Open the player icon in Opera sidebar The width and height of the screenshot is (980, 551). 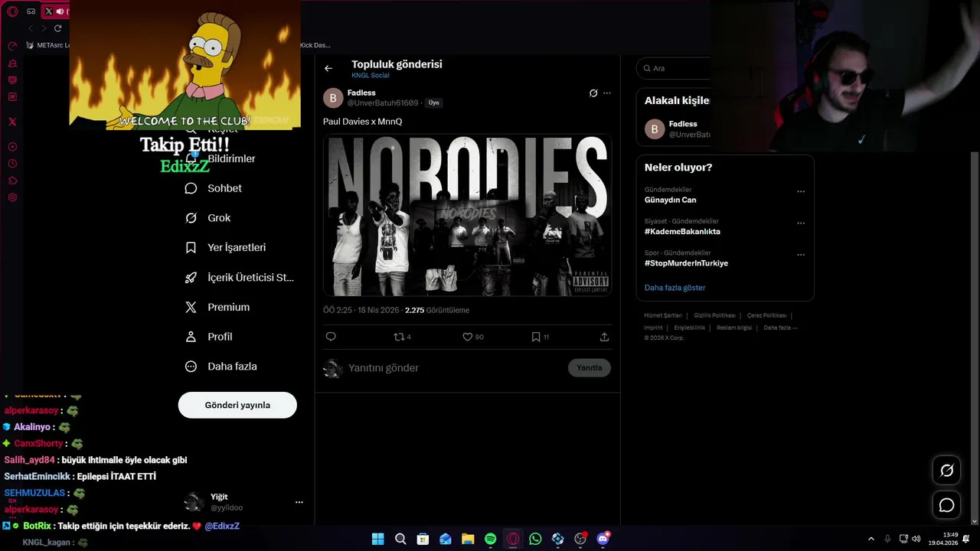[x=12, y=147]
